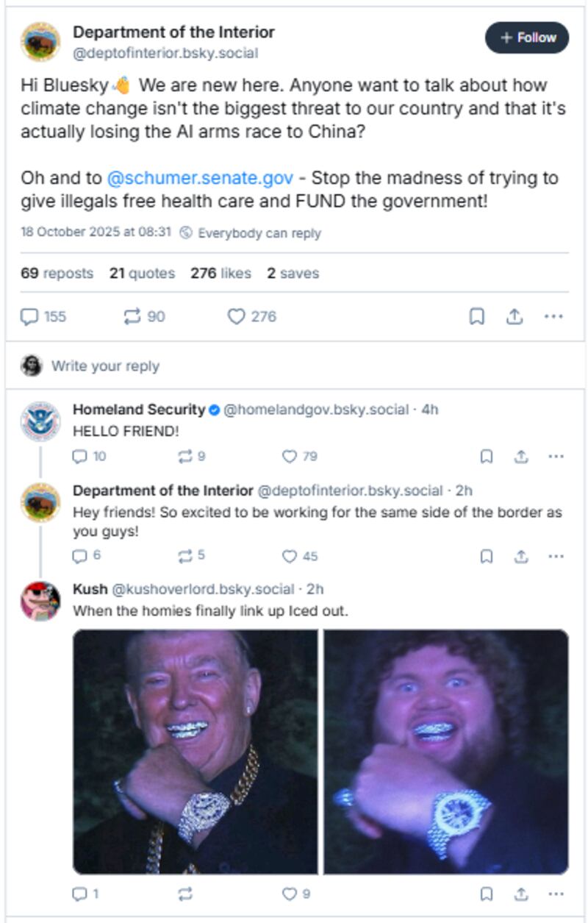Screen dimensions: 588x923
Task: Open the @schumer.senate.gov mention link
Action: pyautogui.click(x=200, y=178)
